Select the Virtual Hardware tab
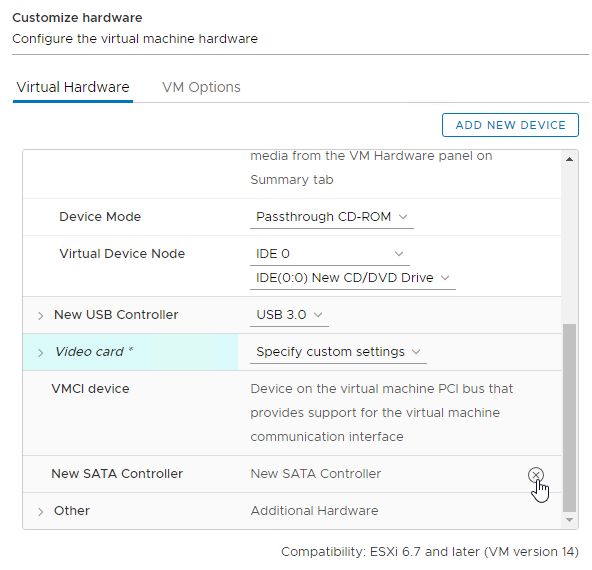The height and width of the screenshot is (570, 592). (73, 87)
